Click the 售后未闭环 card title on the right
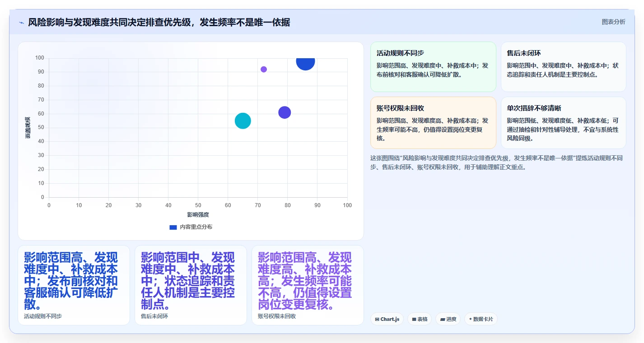Viewport: 644px width, 343px height. (x=525, y=53)
